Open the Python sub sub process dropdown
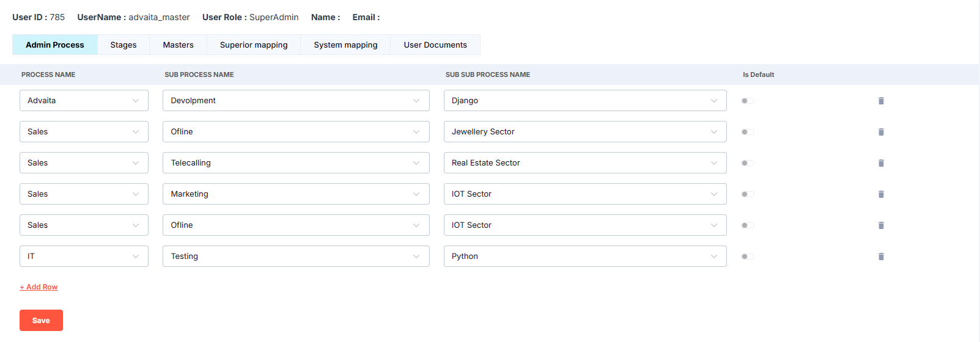The height and width of the screenshot is (342, 980). click(584, 256)
